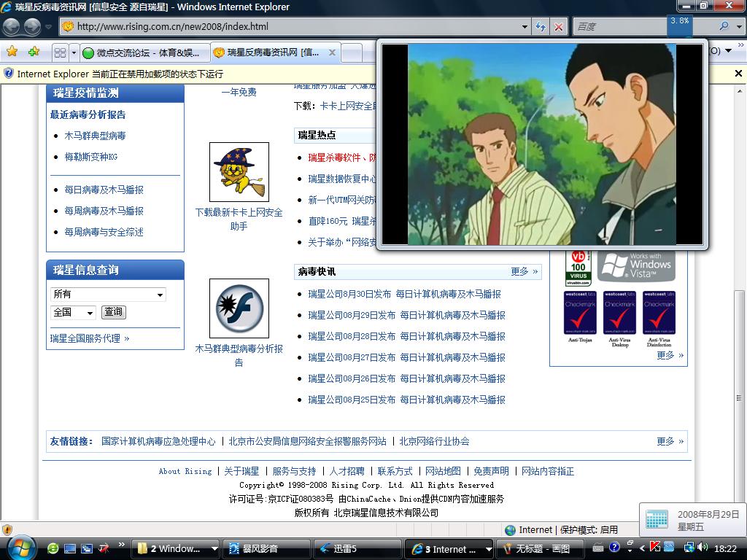Open the Quick Tabs grid icon

pyautogui.click(x=60, y=52)
